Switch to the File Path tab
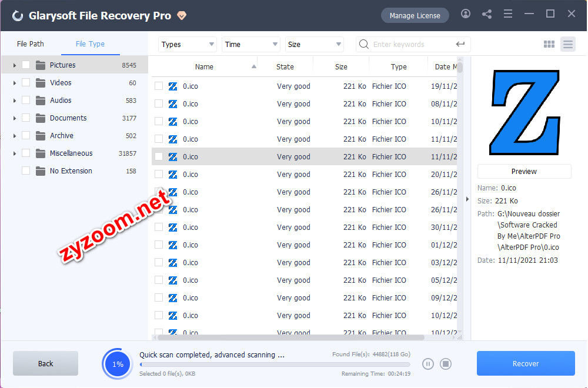 [31, 44]
